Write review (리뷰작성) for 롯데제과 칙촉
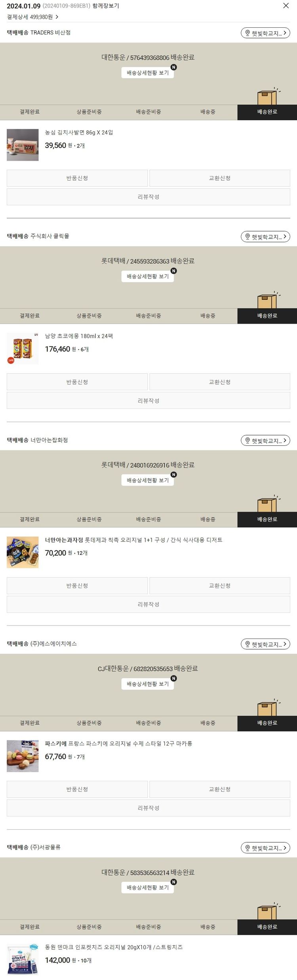Viewport: 297px width, 980px height. coord(148,604)
